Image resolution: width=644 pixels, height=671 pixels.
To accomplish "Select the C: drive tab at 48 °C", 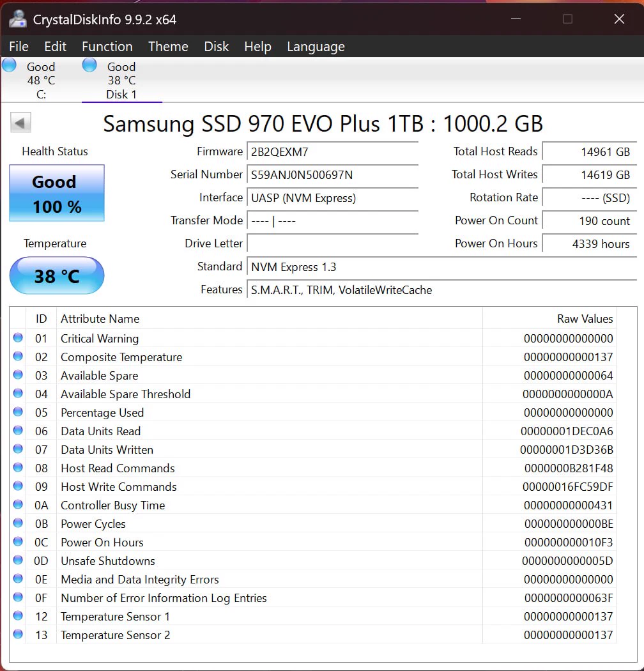I will click(x=41, y=81).
